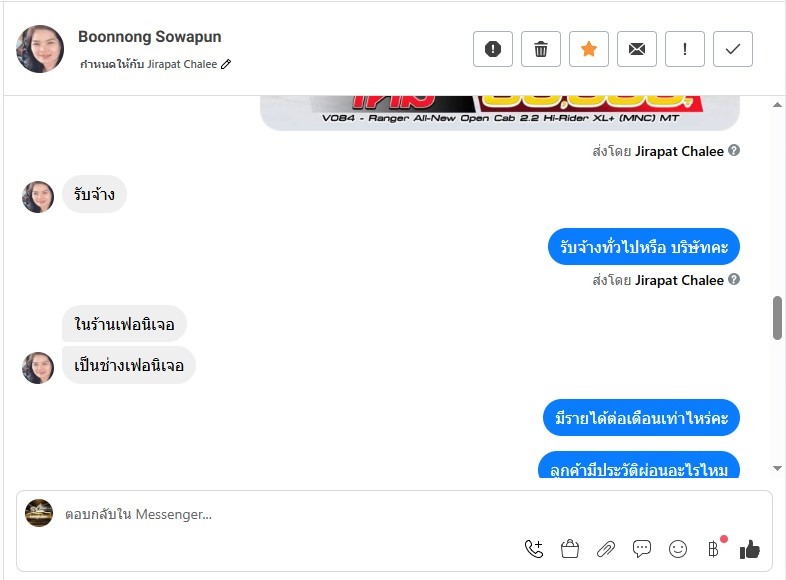Open Boonnong Sowapun profile name
This screenshot has width=786, height=580.
click(x=149, y=37)
